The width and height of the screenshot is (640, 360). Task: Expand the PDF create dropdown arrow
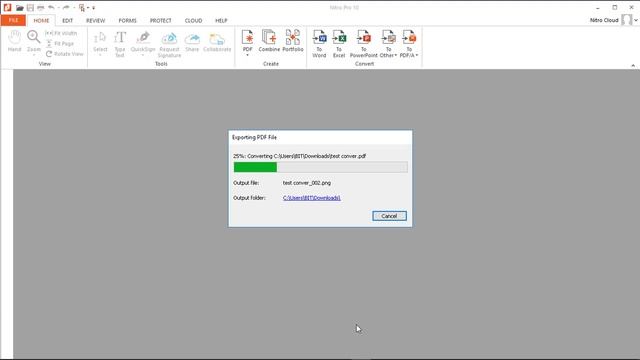247,55
